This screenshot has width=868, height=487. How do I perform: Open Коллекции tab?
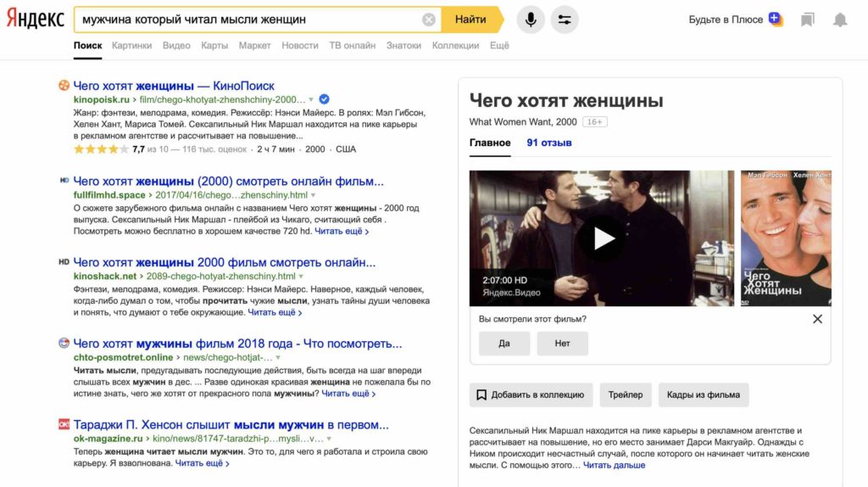click(x=455, y=46)
